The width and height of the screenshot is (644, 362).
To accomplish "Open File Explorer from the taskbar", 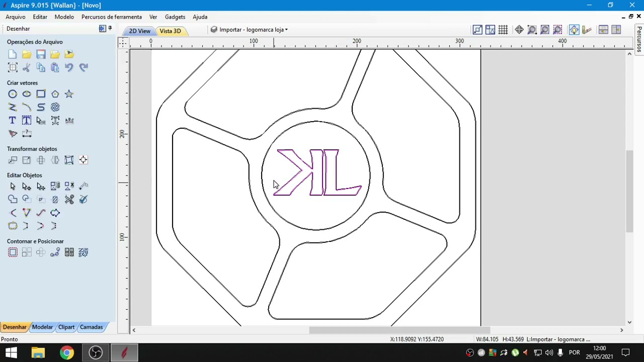I will point(38,352).
